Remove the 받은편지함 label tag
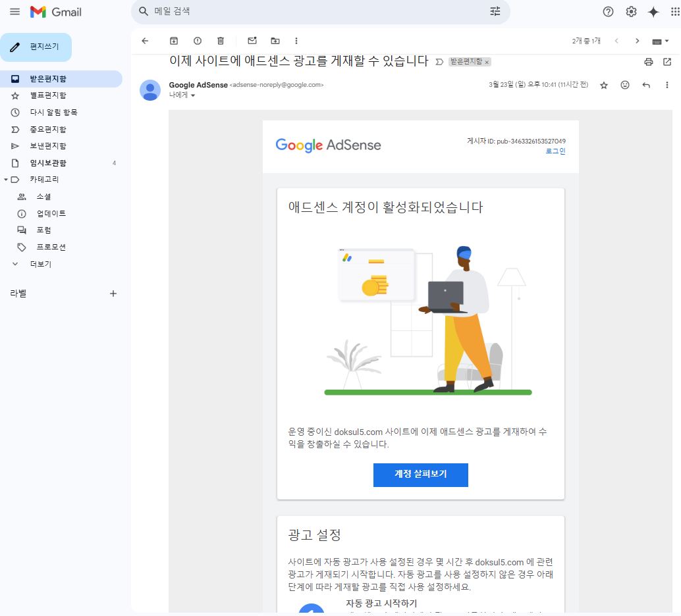The width and height of the screenshot is (681, 616). pos(487,62)
